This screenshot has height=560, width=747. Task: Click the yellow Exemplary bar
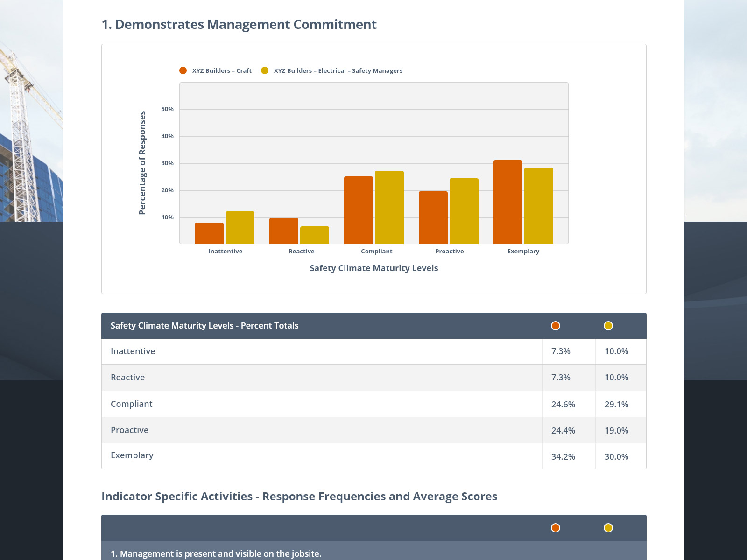coord(539,206)
